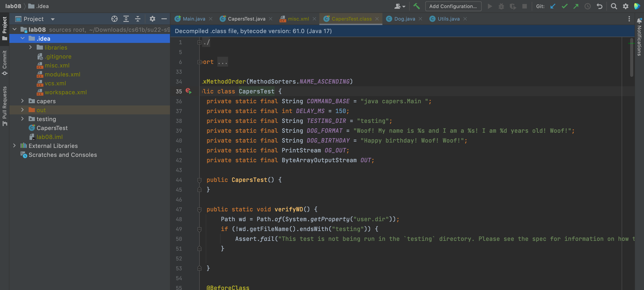The image size is (644, 290).
Task: Click the Add Configuration button
Action: pyautogui.click(x=453, y=6)
